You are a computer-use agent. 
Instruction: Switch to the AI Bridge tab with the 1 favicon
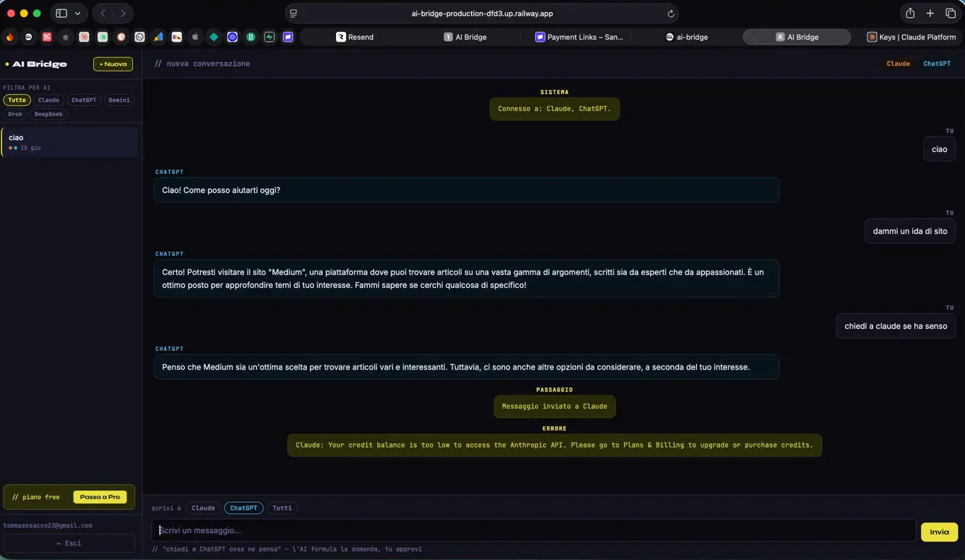click(x=465, y=37)
